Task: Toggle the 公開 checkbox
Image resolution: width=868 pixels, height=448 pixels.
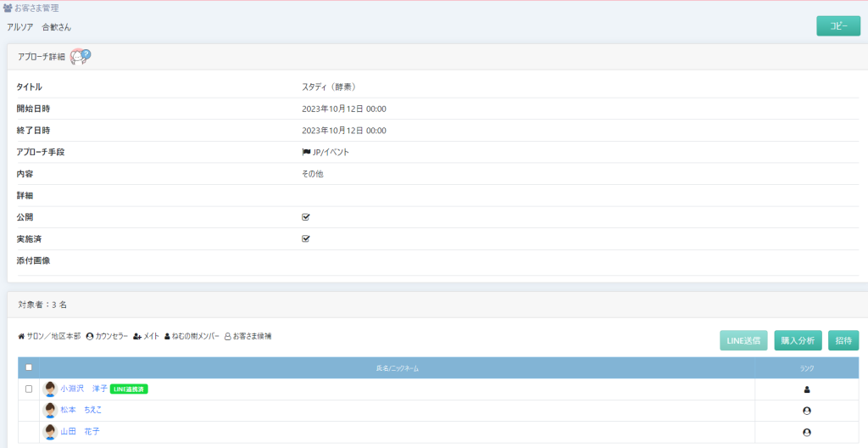Action: pyautogui.click(x=306, y=217)
